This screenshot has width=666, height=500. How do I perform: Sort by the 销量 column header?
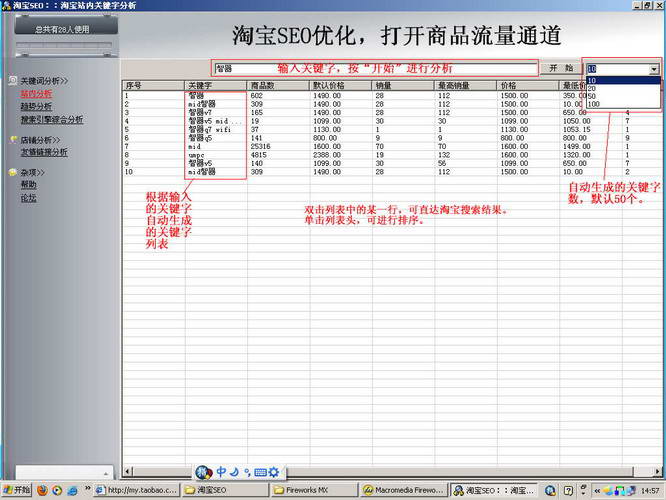pyautogui.click(x=403, y=85)
